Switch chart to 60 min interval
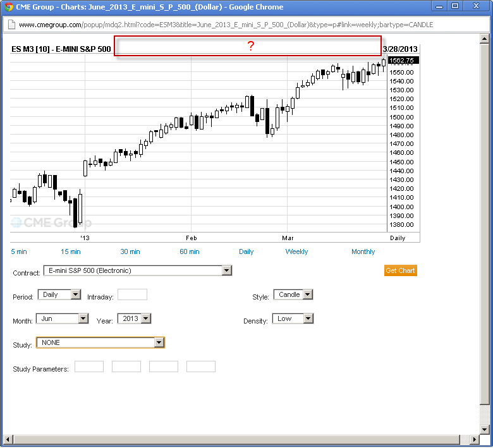This screenshot has width=493, height=448. coord(189,251)
